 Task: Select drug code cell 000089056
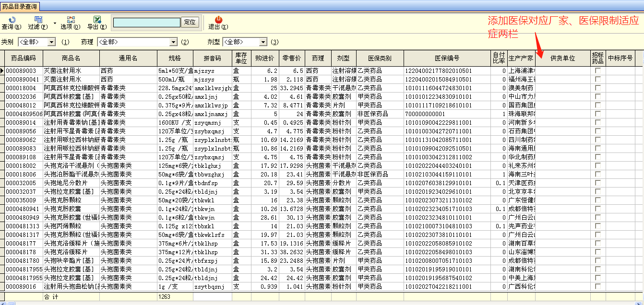[24, 131]
